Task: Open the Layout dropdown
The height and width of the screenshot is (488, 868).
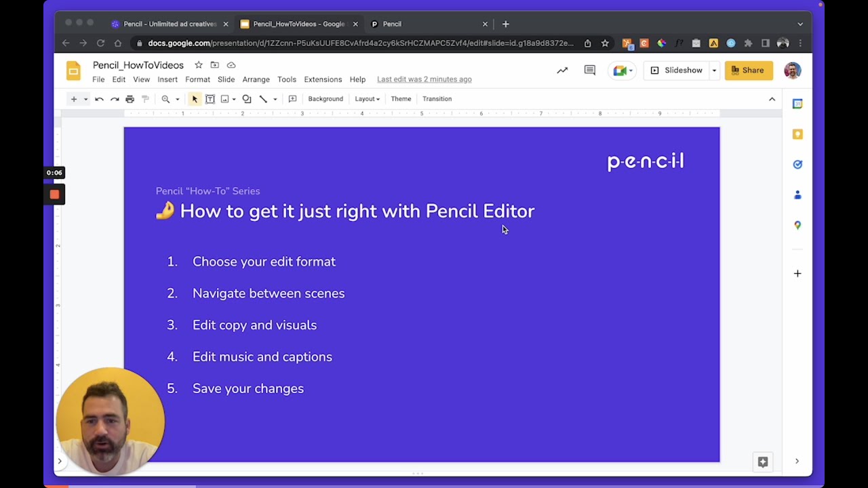Action: (367, 99)
